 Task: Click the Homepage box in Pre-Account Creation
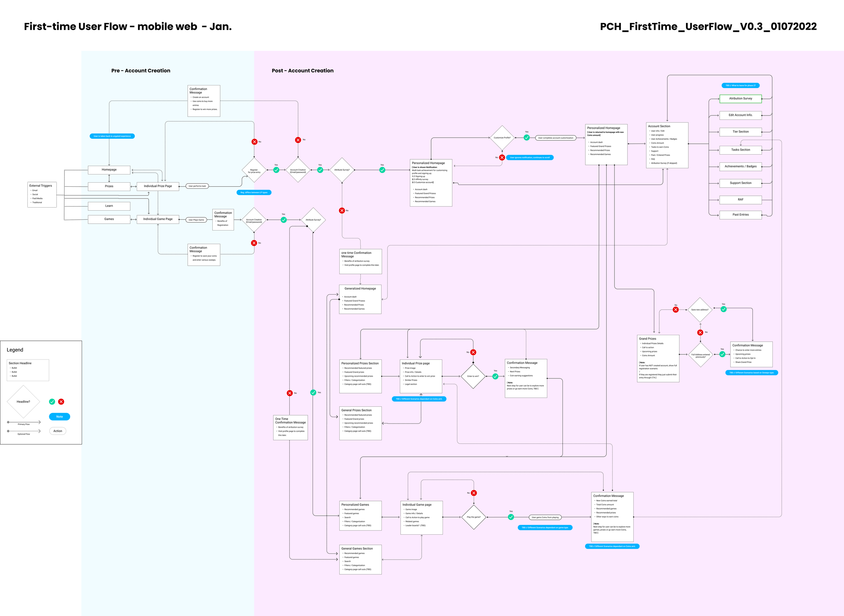(109, 170)
